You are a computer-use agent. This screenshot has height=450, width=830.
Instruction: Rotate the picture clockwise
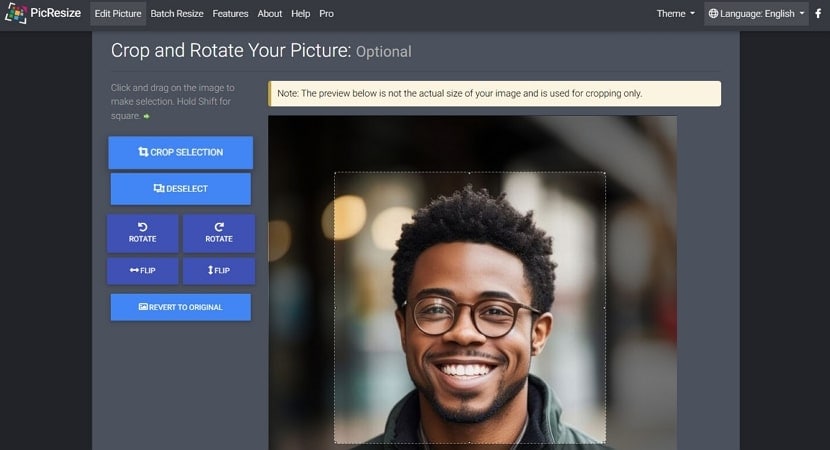219,233
